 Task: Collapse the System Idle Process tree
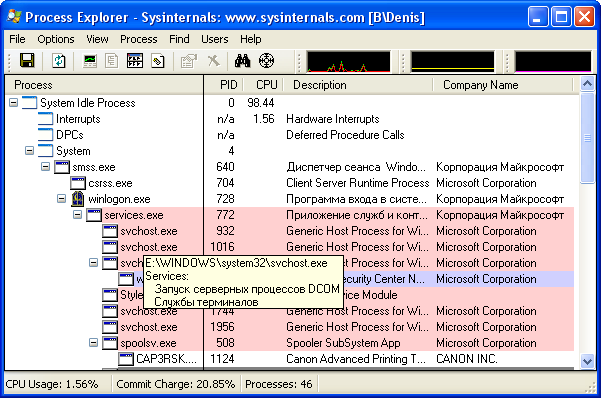[13, 103]
